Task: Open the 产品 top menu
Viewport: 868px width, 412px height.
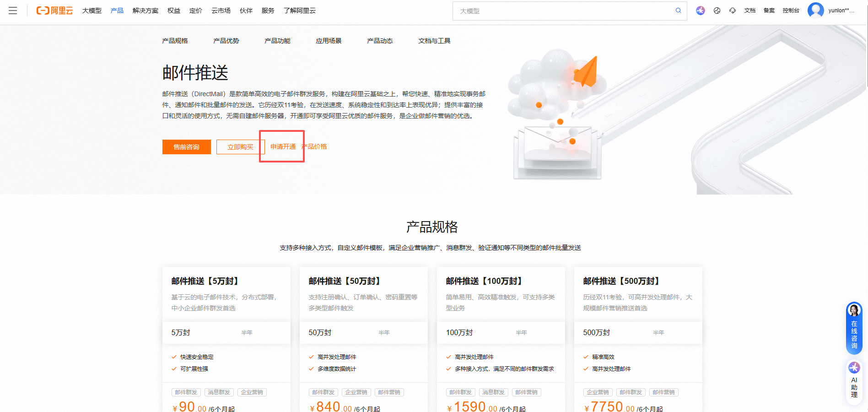Action: coord(117,11)
